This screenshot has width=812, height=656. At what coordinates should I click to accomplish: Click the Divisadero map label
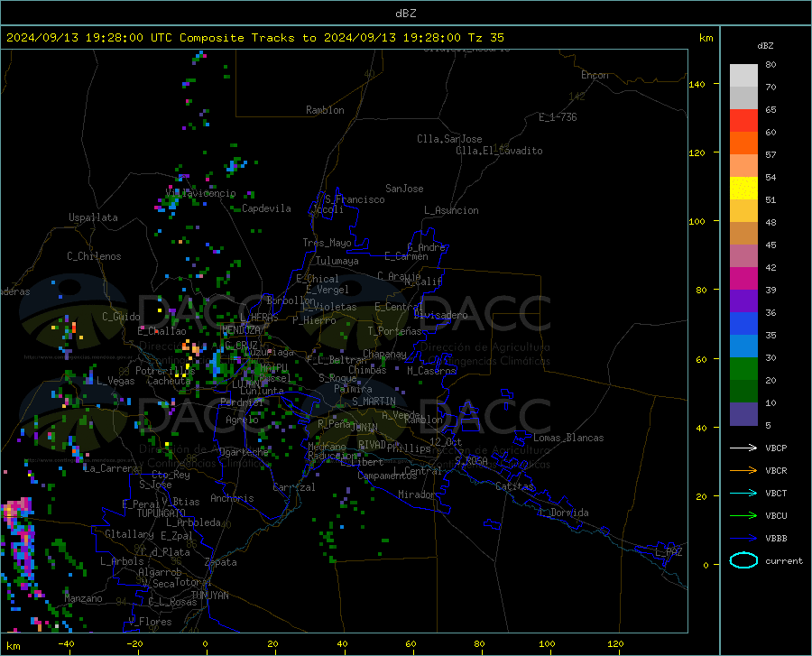[x=440, y=315]
